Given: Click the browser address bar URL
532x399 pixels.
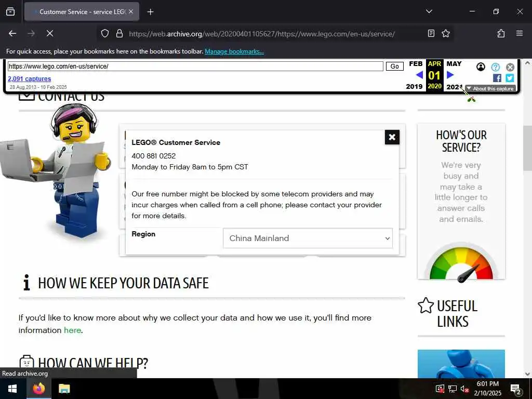Looking at the screenshot, I should [262, 34].
